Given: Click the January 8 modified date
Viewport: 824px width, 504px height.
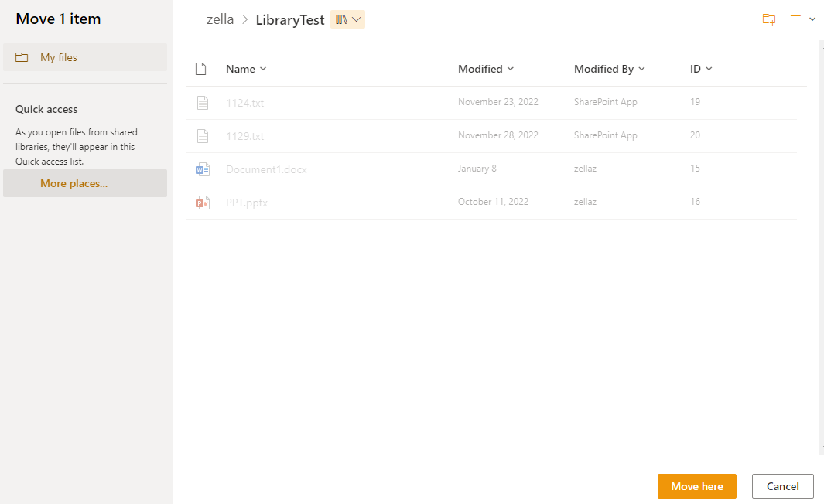Looking at the screenshot, I should coord(477,169).
